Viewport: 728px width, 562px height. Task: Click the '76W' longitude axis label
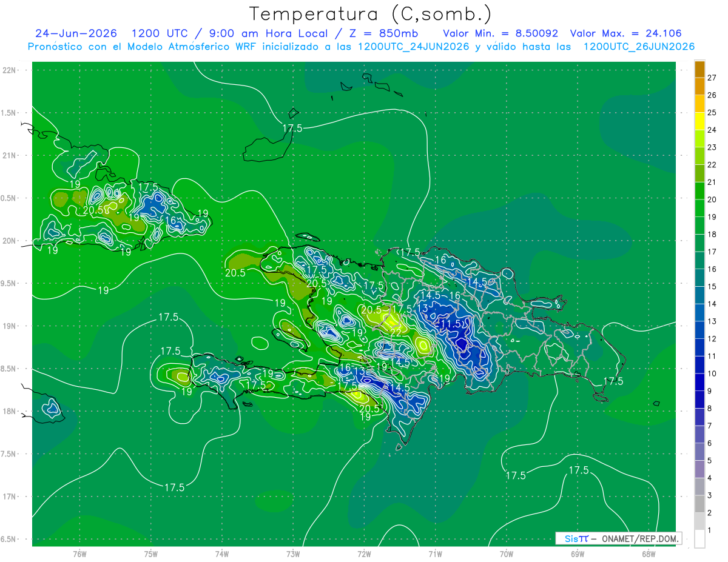[x=79, y=554]
